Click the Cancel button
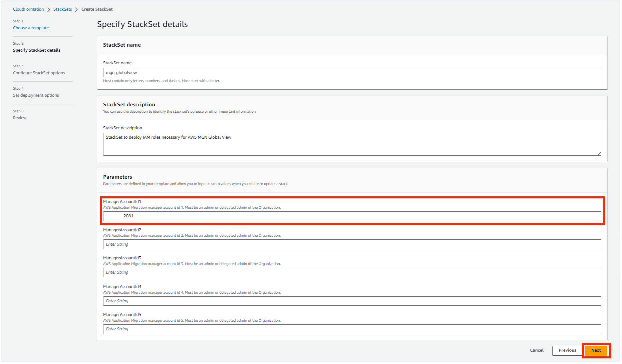This screenshot has width=622, height=364. click(537, 350)
